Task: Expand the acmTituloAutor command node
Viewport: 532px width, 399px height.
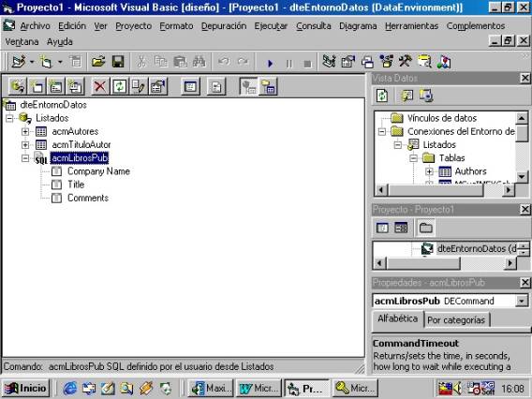Action: point(25,145)
